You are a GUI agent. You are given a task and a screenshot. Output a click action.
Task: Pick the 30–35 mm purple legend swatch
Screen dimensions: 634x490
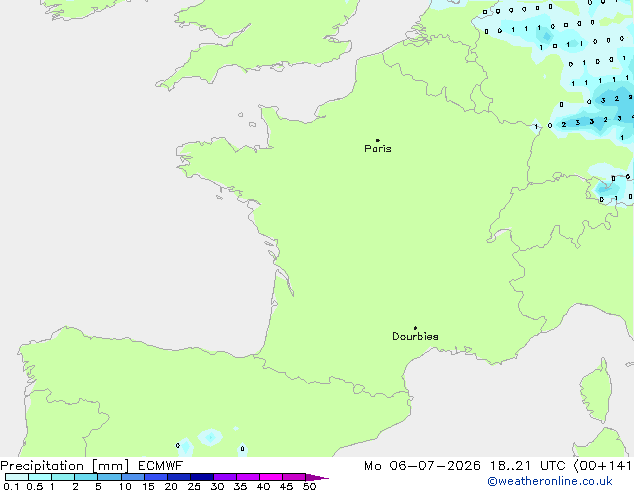[225, 477]
